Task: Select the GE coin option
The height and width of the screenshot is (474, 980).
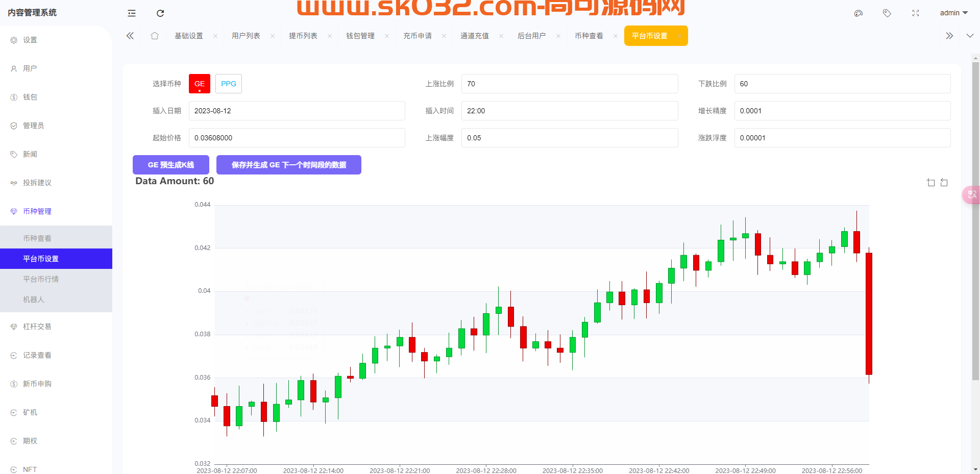Action: (x=200, y=84)
